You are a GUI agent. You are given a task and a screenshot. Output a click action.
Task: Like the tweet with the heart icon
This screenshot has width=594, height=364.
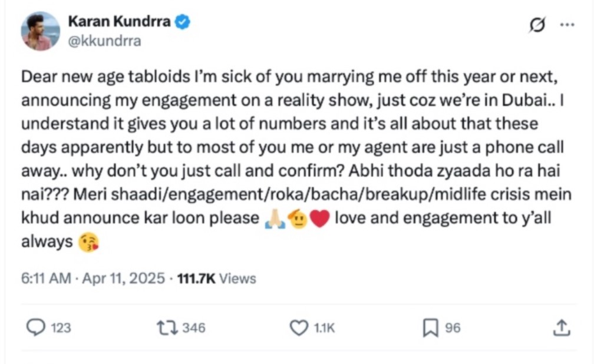299,327
